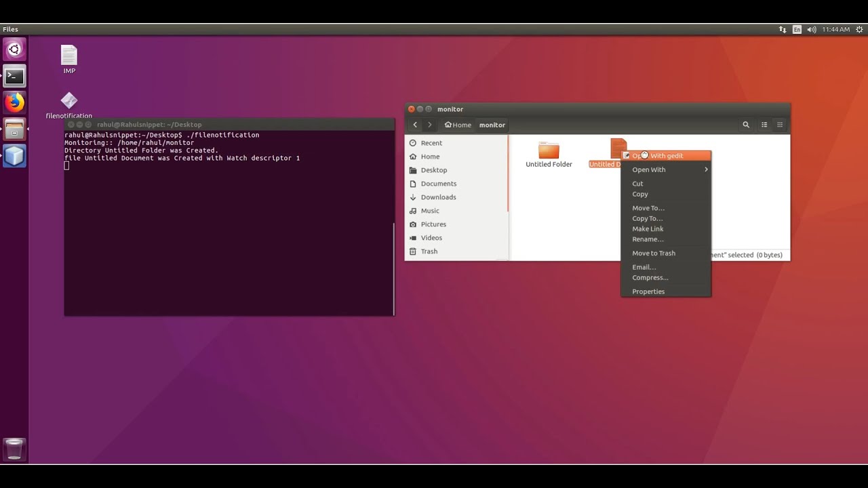The height and width of the screenshot is (488, 868).
Task: Open the Ubuntu Dash search launcher
Action: pos(14,49)
